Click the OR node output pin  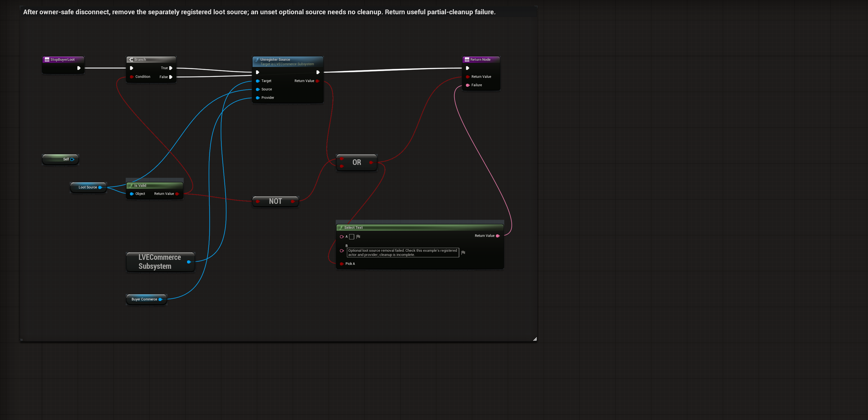(x=371, y=162)
